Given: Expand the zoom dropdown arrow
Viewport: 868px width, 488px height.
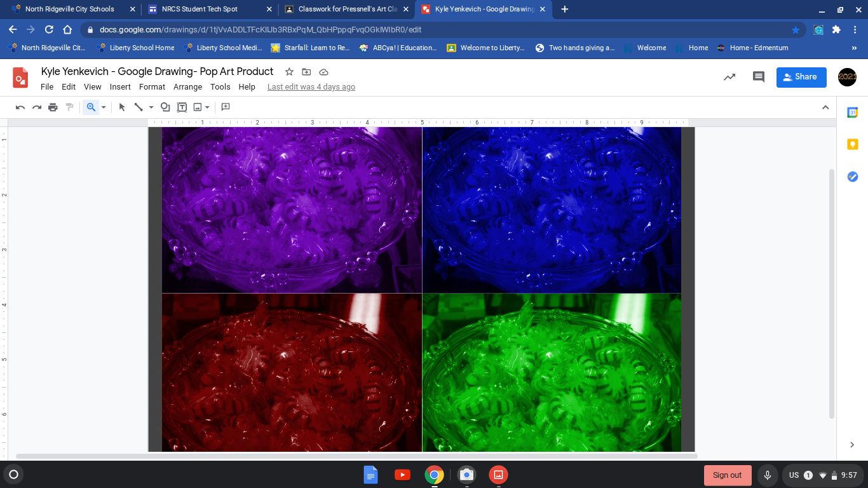Looking at the screenshot, I should [104, 107].
